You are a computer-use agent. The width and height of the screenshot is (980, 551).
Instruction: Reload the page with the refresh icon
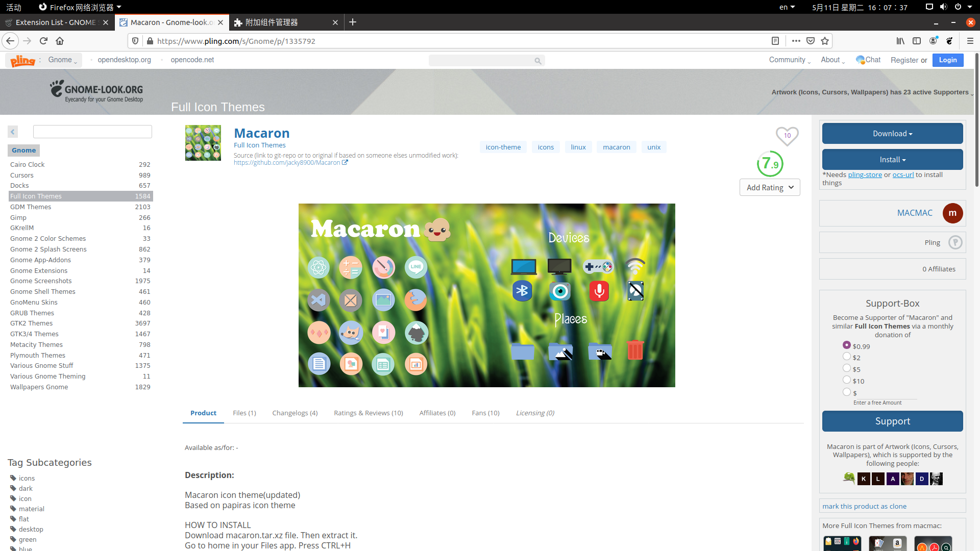[43, 41]
